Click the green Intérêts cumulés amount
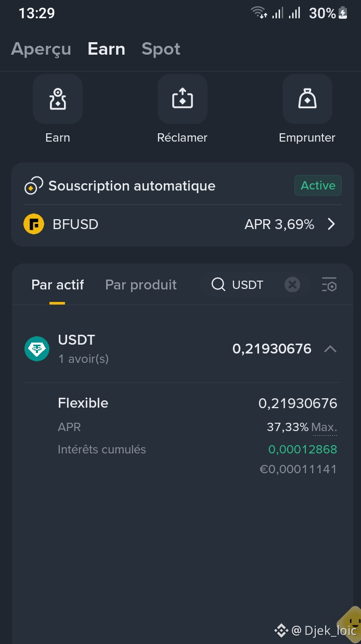Image resolution: width=361 pixels, height=644 pixels. 303,449
